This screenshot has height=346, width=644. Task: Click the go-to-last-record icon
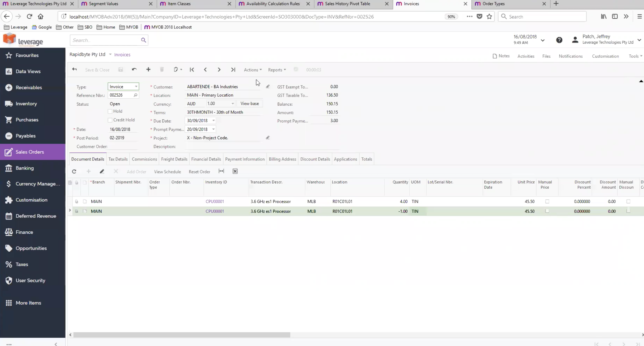pos(233,69)
